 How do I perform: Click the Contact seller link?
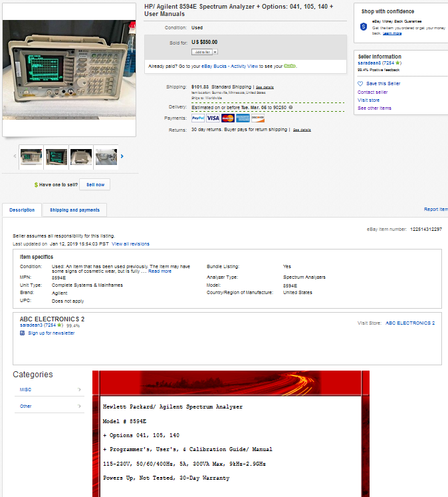tap(372, 92)
